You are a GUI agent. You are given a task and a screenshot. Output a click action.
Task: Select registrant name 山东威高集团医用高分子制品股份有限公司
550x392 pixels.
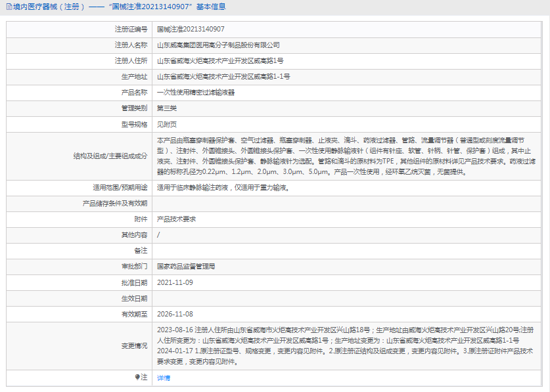pos(218,45)
